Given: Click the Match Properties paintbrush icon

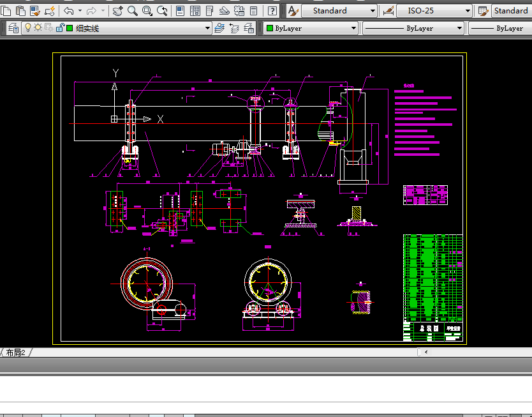Looking at the screenshot, I should coord(34,11).
